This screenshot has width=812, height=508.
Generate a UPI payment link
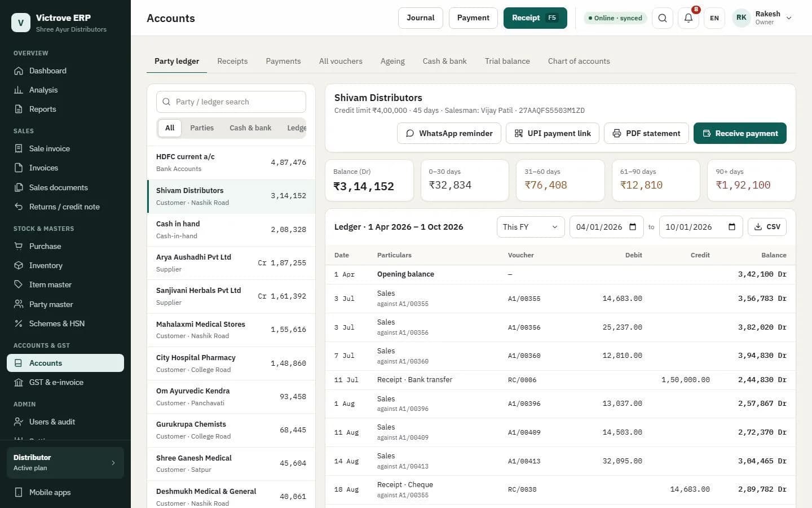pos(553,133)
